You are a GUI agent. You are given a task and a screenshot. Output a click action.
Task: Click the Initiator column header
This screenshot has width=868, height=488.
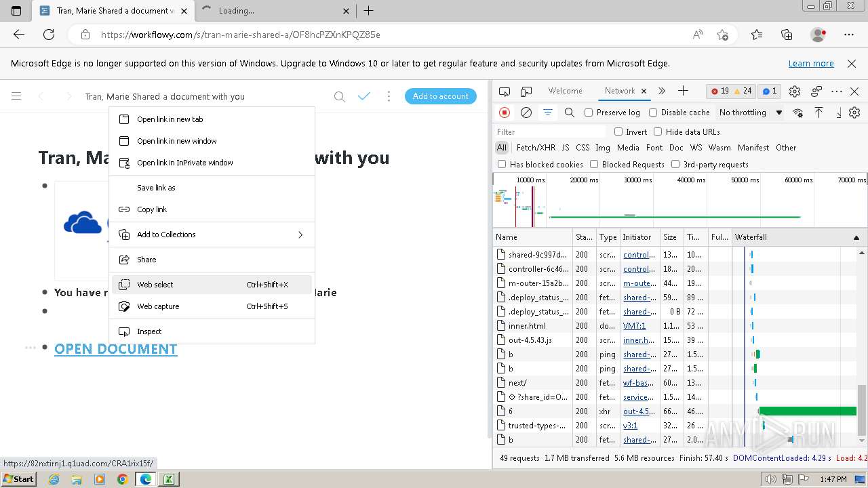639,237
